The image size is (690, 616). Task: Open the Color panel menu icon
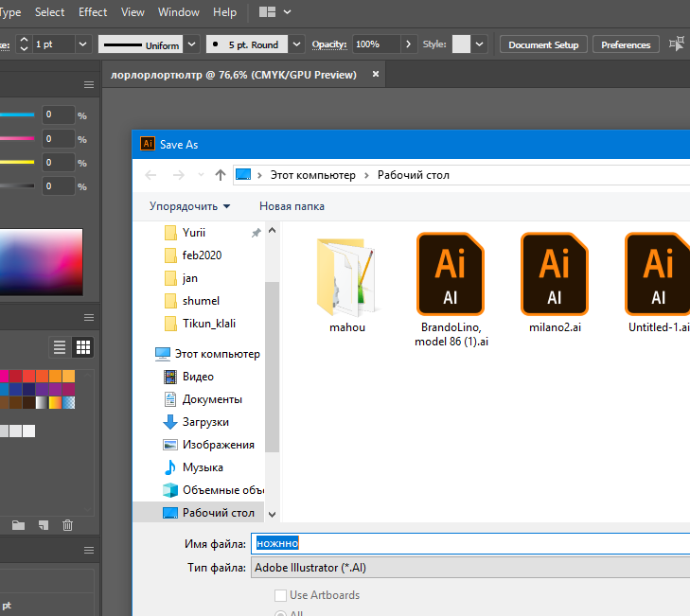(89, 84)
